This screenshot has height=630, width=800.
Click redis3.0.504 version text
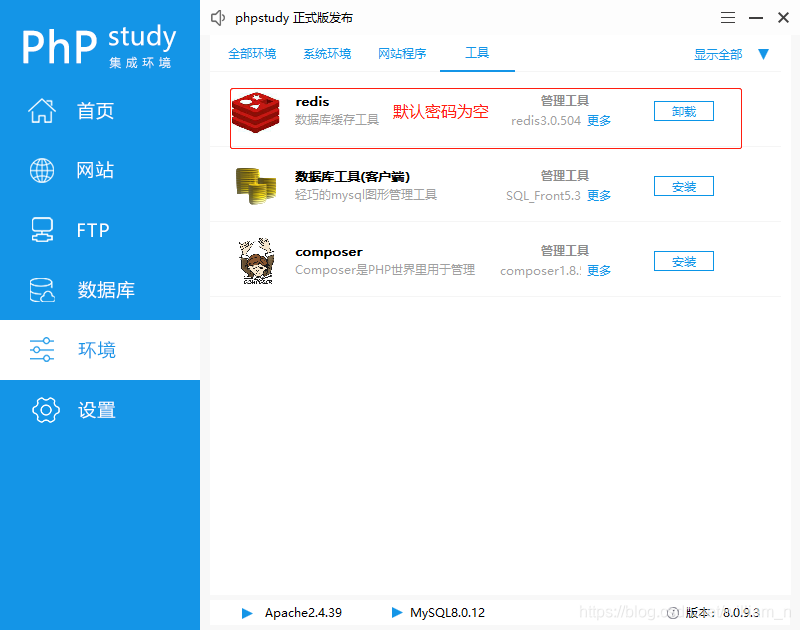coord(546,121)
